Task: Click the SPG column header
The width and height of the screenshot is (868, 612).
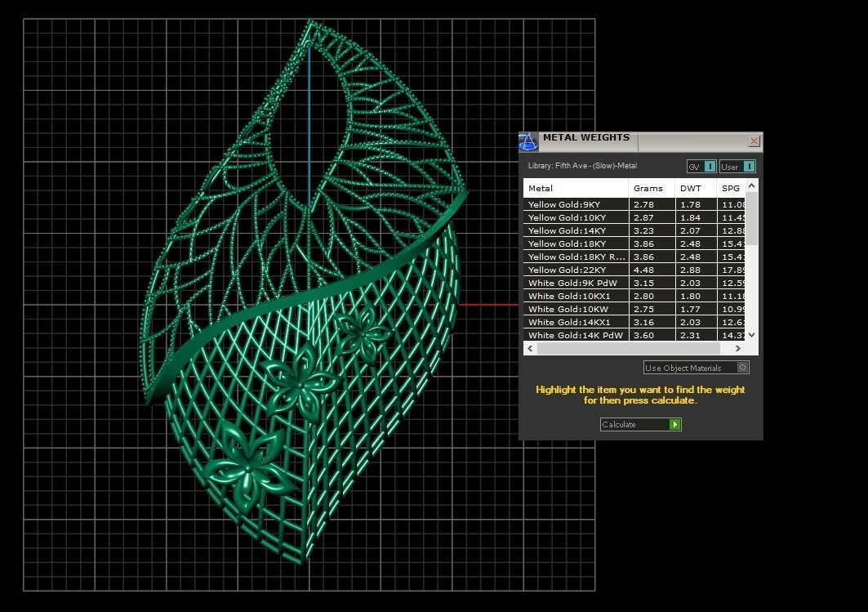Action: click(x=731, y=188)
